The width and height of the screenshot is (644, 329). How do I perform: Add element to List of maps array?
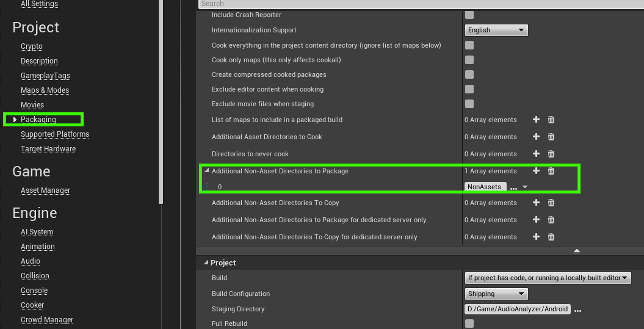click(x=536, y=120)
